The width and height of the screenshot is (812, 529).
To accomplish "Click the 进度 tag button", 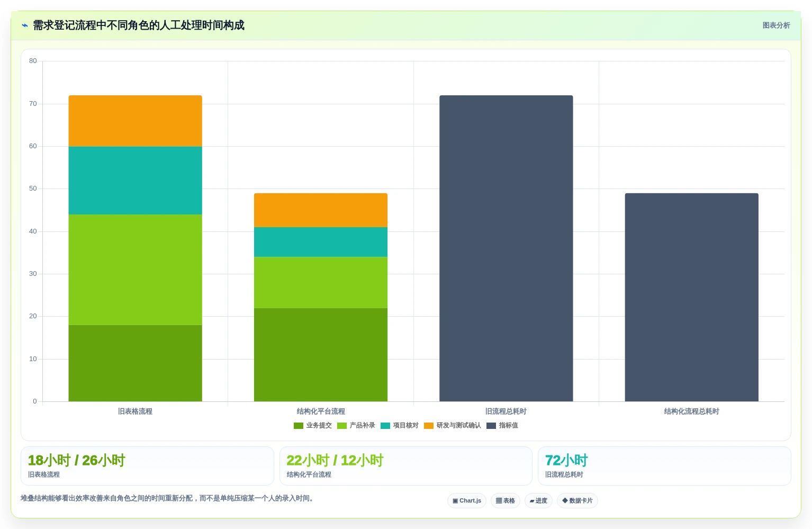I will point(539,501).
